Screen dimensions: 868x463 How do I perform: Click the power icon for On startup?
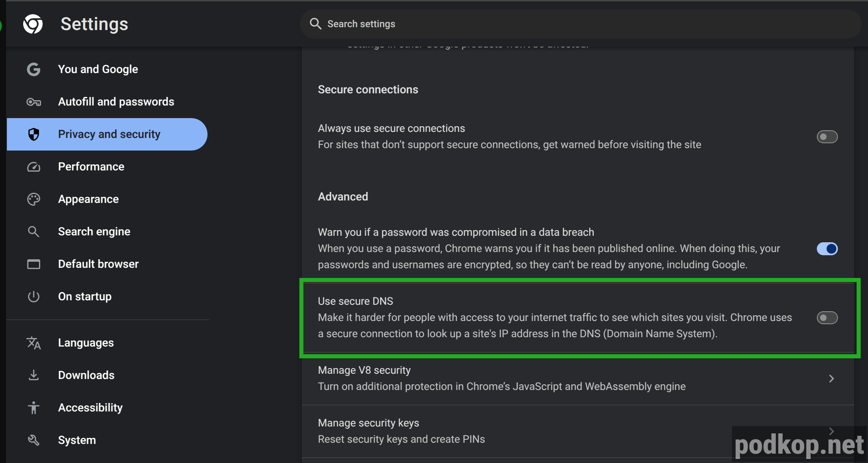[34, 297]
